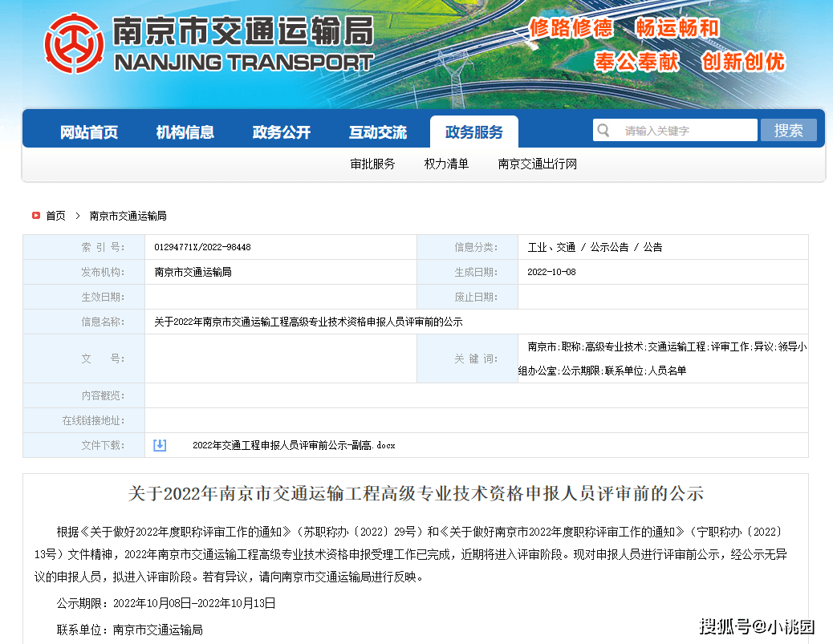The image size is (833, 644).
Task: Click 南京市交通运输局 breadcrumb link
Action: coord(128,216)
